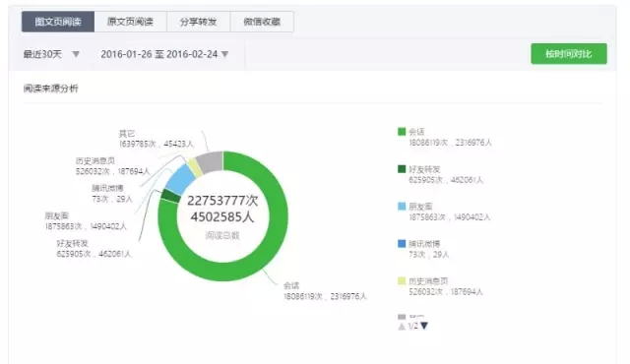Viewport: 630px width, 364px height.
Task: Go to next legend page with down arrow
Action: (x=424, y=326)
